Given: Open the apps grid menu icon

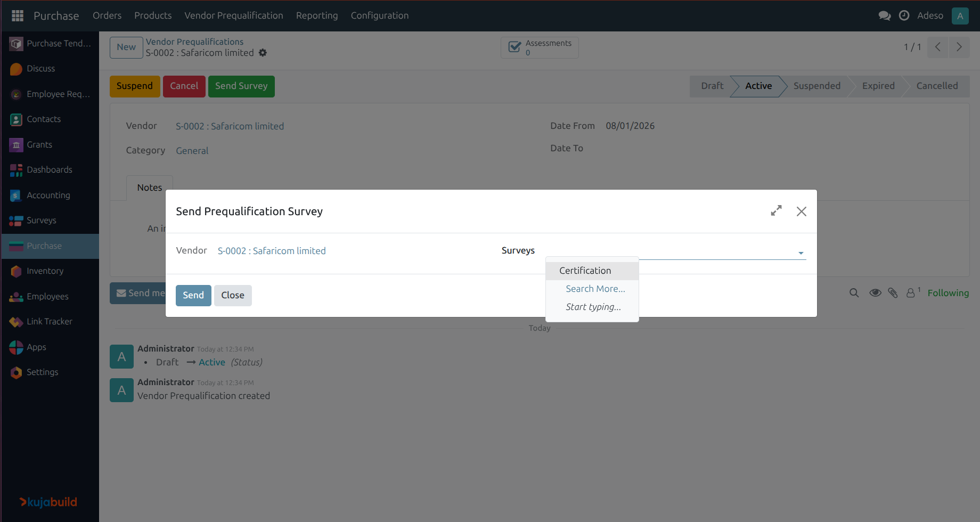Looking at the screenshot, I should 18,15.
